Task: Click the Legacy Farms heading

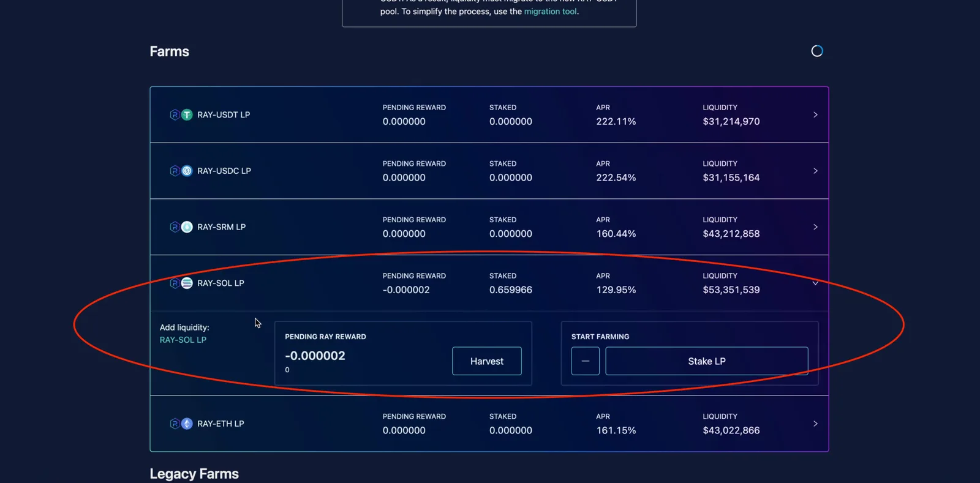Action: [194, 474]
